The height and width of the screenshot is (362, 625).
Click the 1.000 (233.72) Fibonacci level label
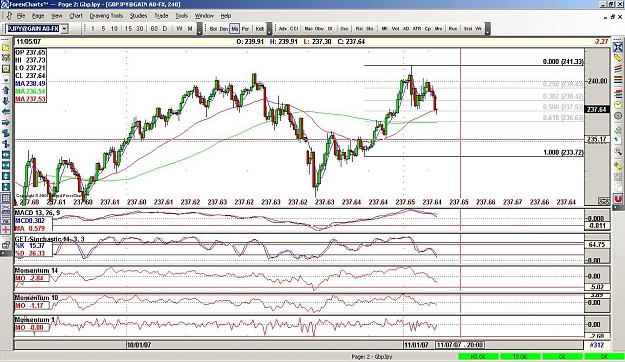(x=563, y=152)
